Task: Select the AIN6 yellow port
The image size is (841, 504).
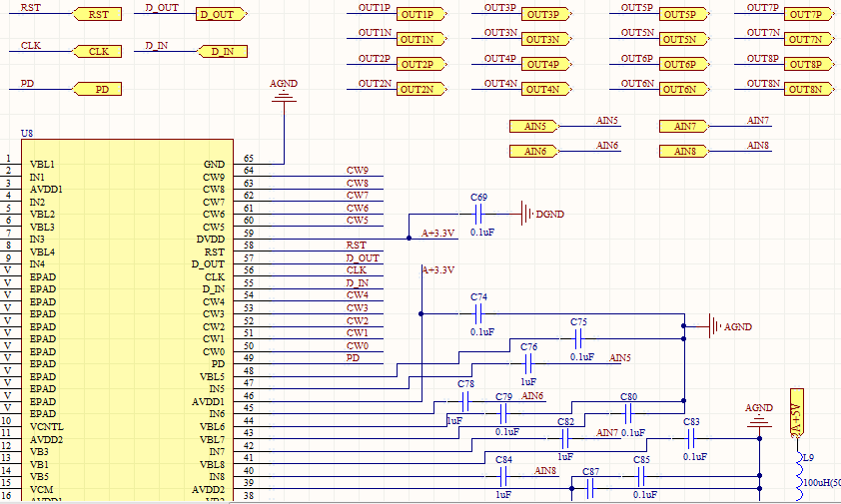Action: 534,152
